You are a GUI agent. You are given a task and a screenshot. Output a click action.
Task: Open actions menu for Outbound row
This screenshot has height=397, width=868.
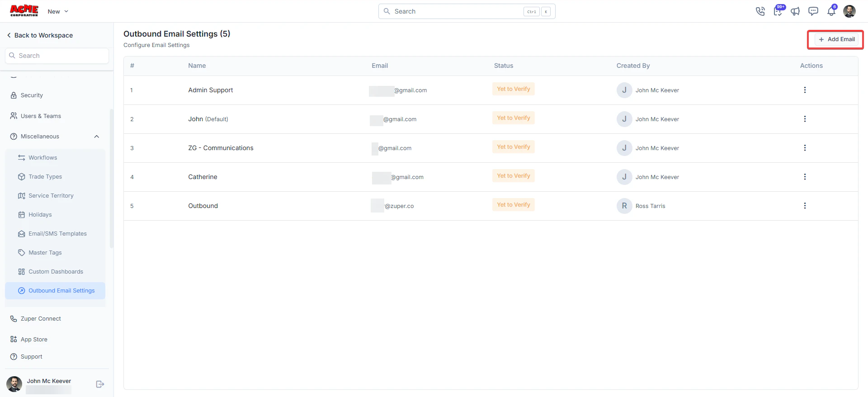[805, 206]
